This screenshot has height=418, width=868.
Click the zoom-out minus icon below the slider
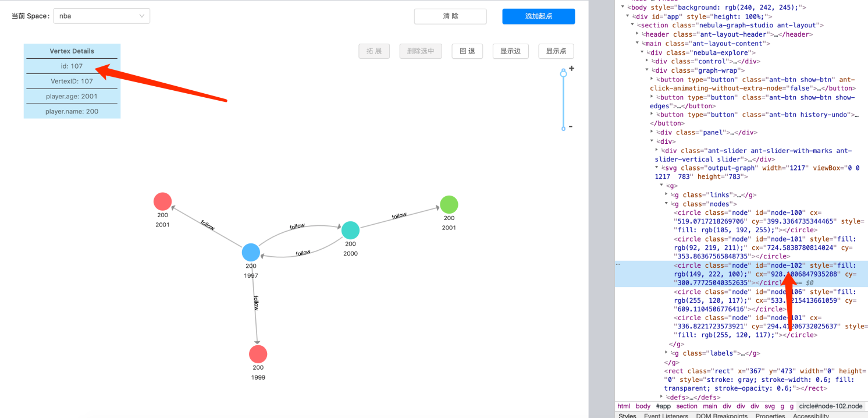(x=571, y=126)
